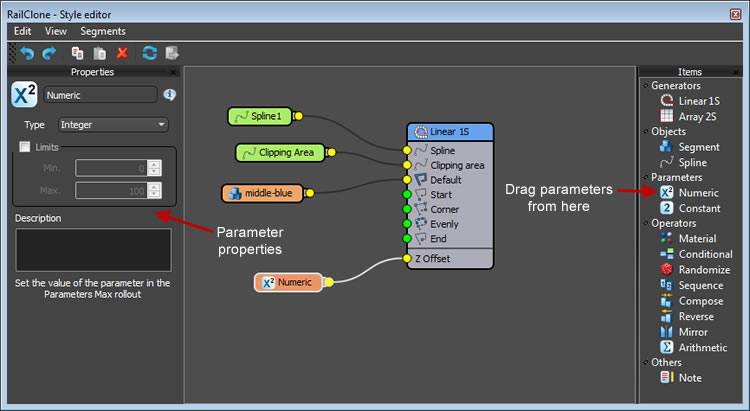
Task: Click the Corner input port
Action: (x=407, y=209)
